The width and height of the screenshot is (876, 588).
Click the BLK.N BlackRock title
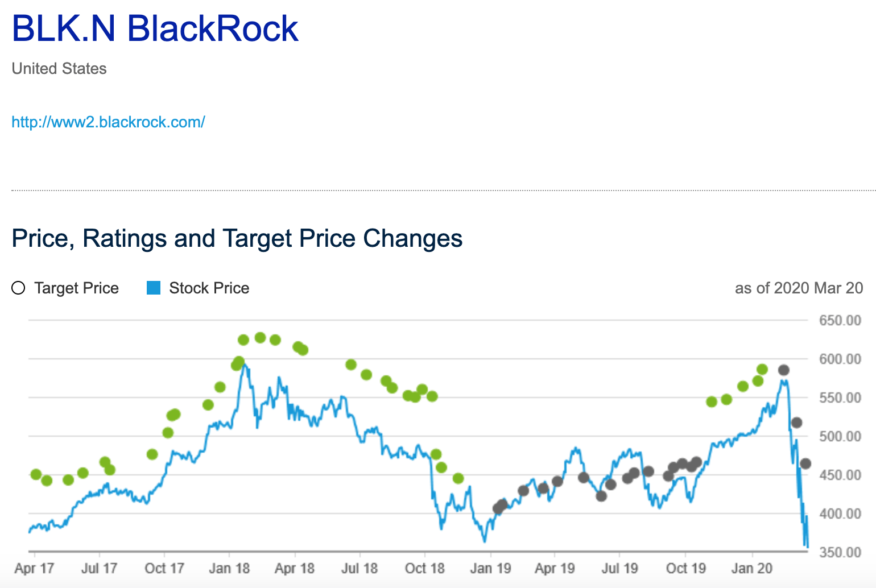(x=155, y=28)
